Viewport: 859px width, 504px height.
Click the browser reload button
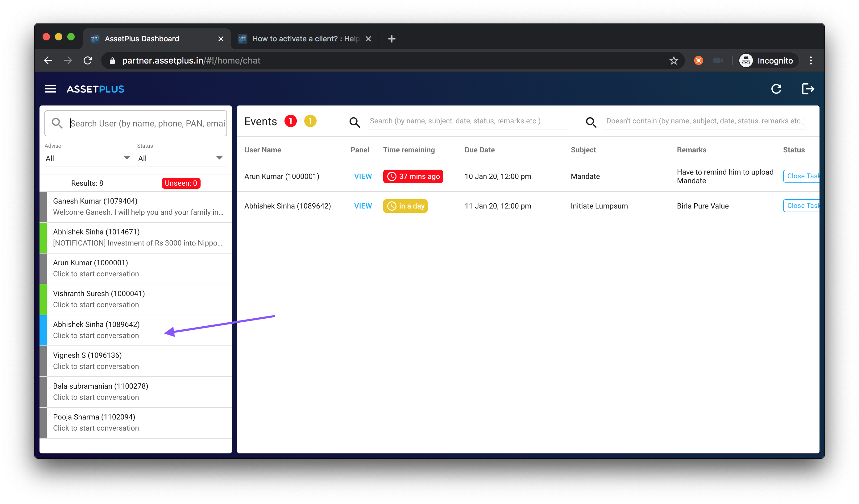(88, 61)
